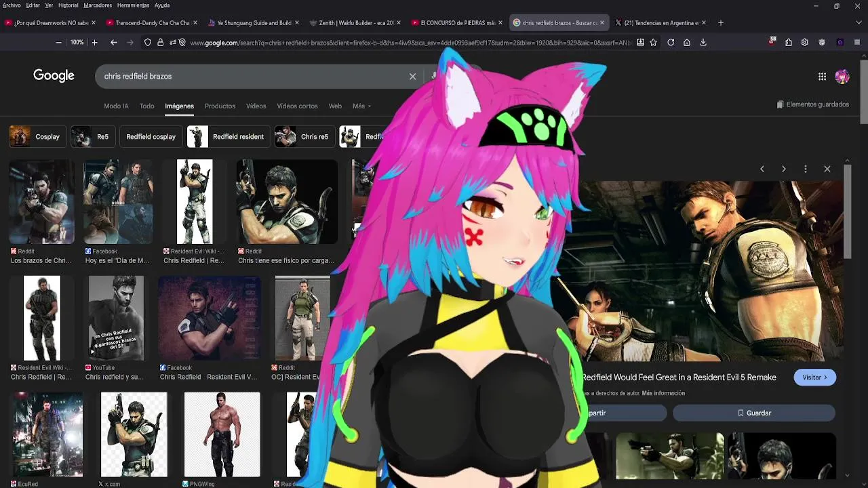Viewport: 868px width, 488px height.
Task: Open the preview panel three-dot options
Action: coord(806,169)
